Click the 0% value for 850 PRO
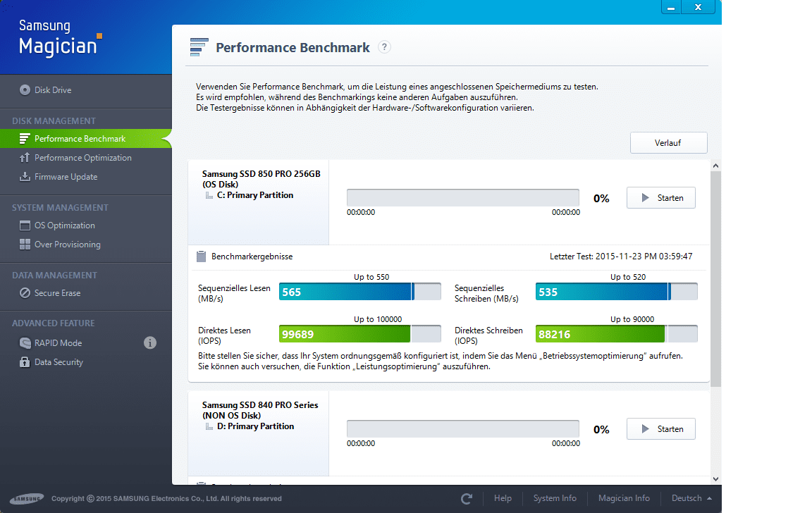Image resolution: width=812 pixels, height=513 pixels. pyautogui.click(x=601, y=198)
